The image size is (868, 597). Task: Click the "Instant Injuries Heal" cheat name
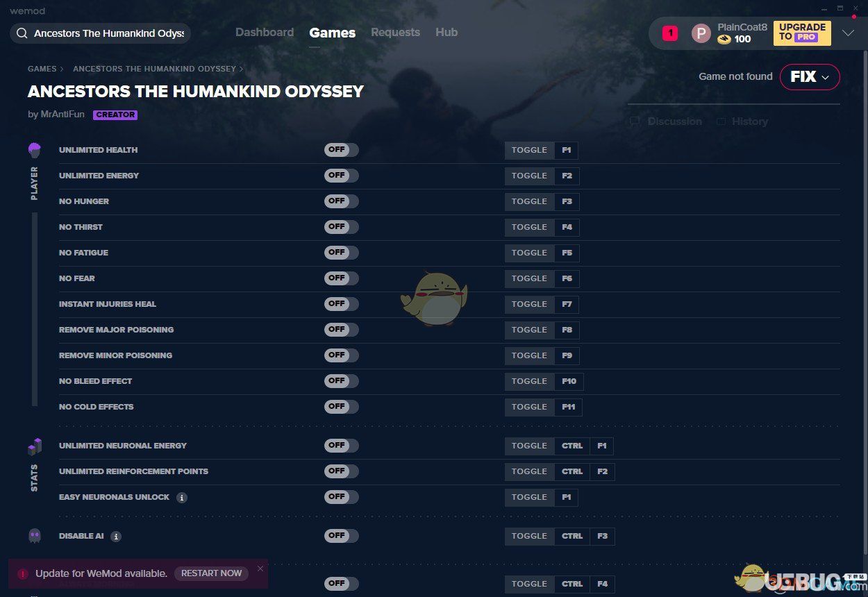(x=108, y=304)
